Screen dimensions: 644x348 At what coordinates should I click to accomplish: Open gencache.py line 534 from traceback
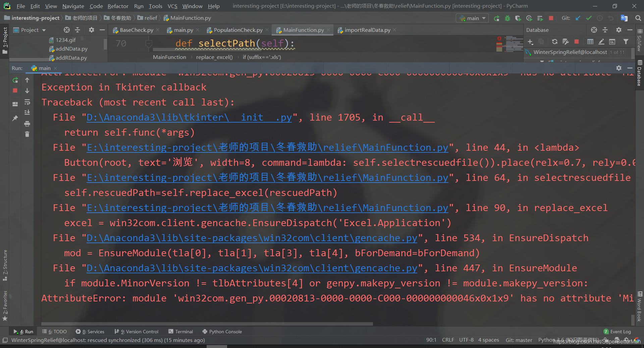coord(251,238)
